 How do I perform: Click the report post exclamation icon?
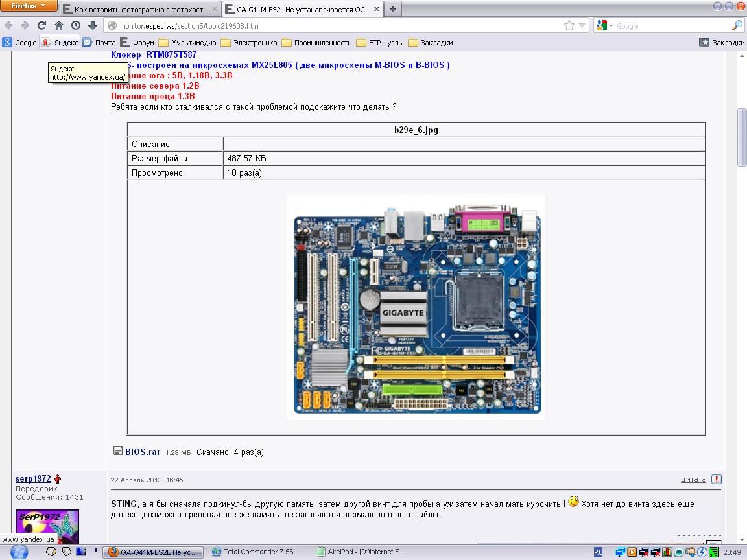pos(716,480)
